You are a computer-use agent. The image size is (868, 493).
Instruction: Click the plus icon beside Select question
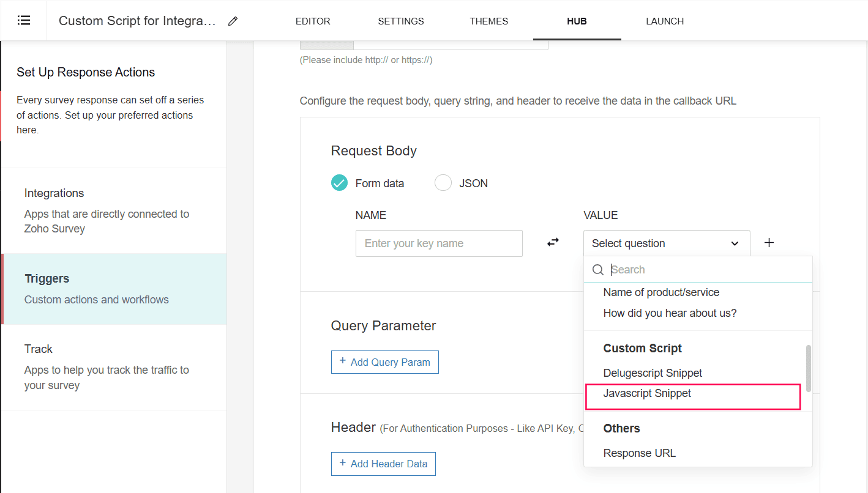[769, 243]
